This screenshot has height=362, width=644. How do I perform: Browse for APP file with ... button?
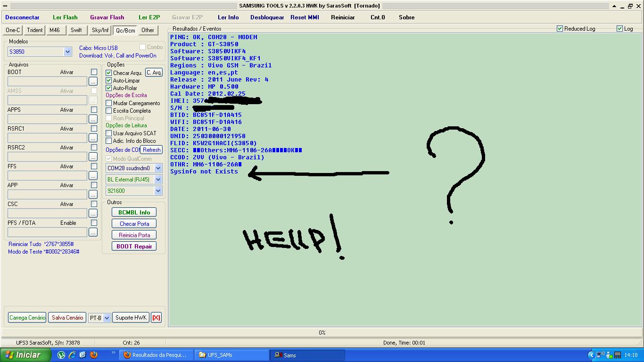93,195
